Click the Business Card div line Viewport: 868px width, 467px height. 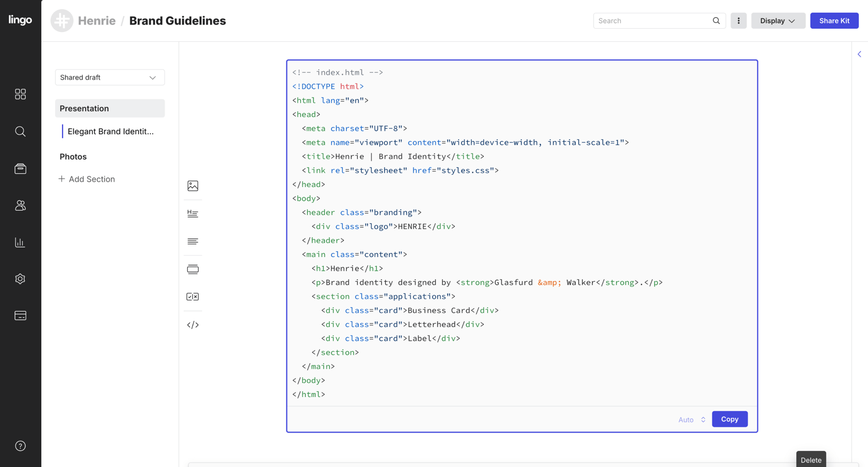(410, 310)
